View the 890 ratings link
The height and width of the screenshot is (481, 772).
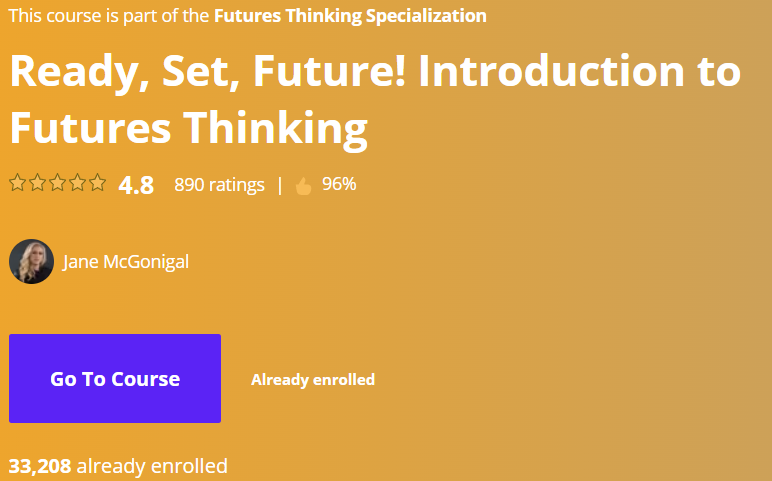point(219,185)
